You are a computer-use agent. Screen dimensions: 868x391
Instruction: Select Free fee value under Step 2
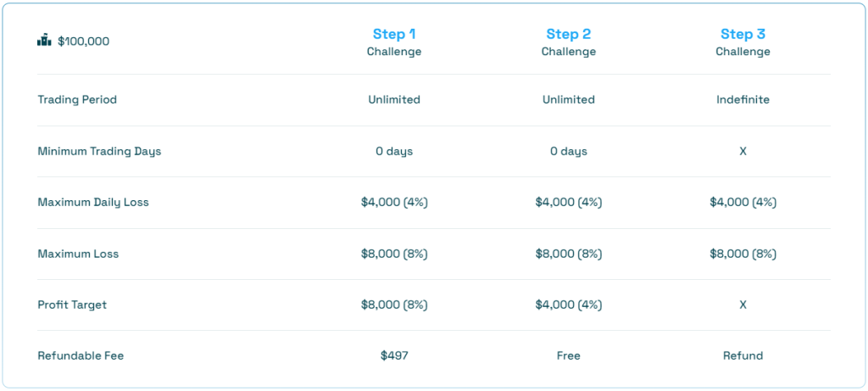pos(569,355)
